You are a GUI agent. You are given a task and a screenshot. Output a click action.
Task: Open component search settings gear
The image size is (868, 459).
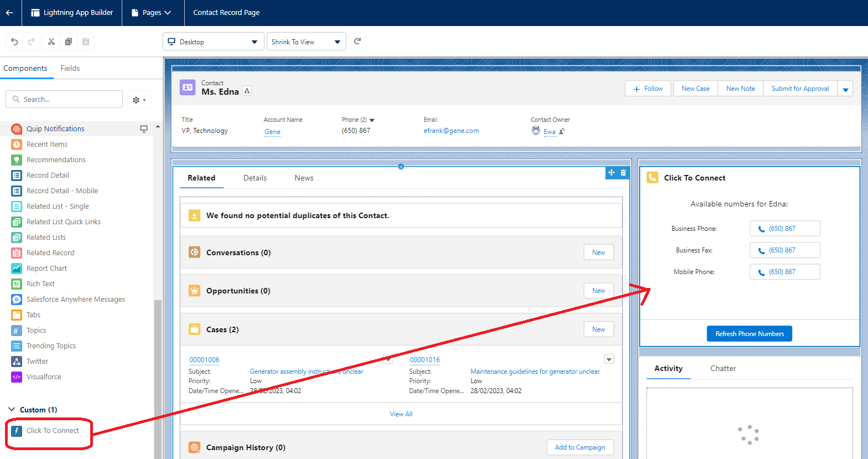(x=139, y=100)
